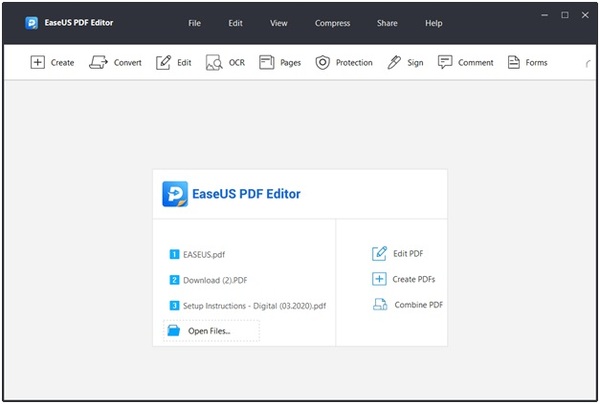Click the Pages icon in toolbar

click(267, 62)
